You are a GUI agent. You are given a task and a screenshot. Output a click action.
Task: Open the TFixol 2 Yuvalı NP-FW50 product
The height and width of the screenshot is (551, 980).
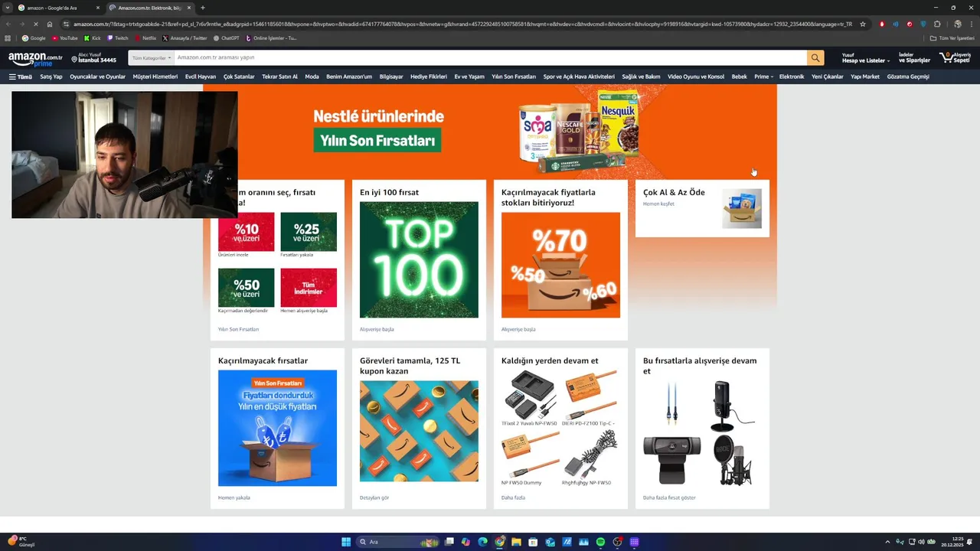(x=529, y=394)
